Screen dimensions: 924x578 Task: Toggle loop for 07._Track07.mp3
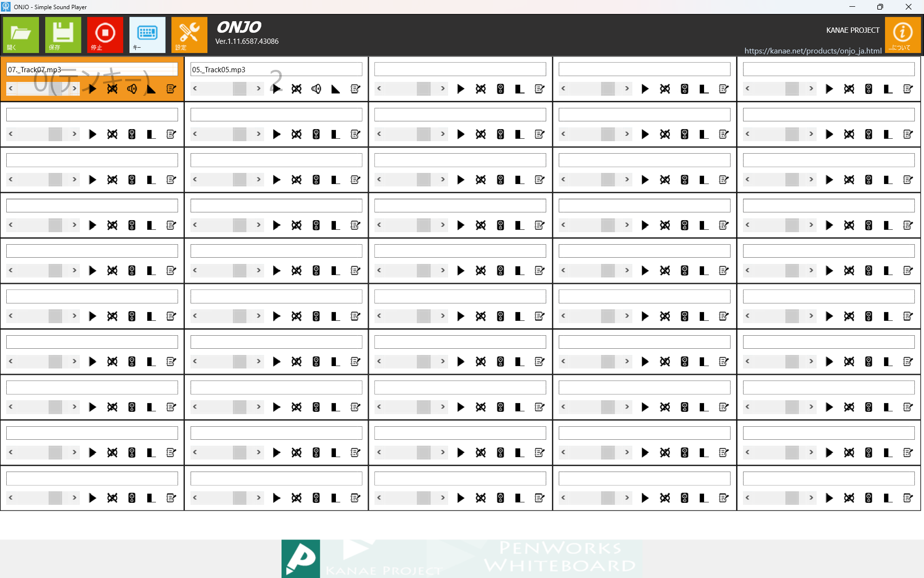tap(112, 89)
